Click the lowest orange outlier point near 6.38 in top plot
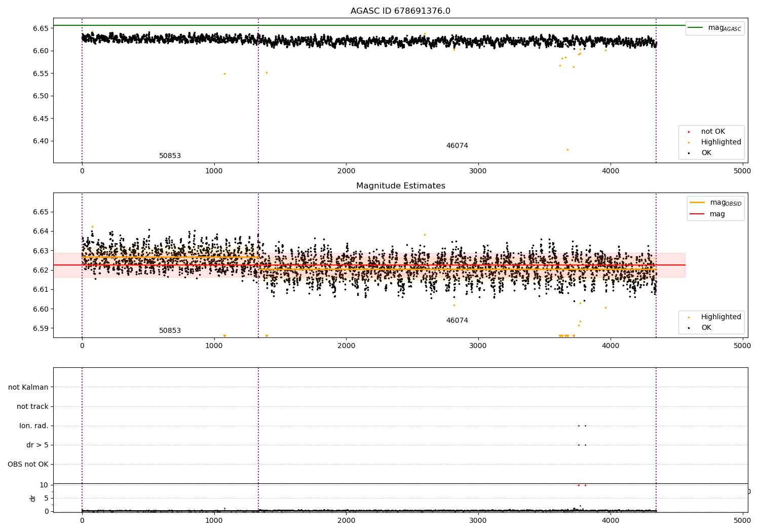 (x=567, y=149)
